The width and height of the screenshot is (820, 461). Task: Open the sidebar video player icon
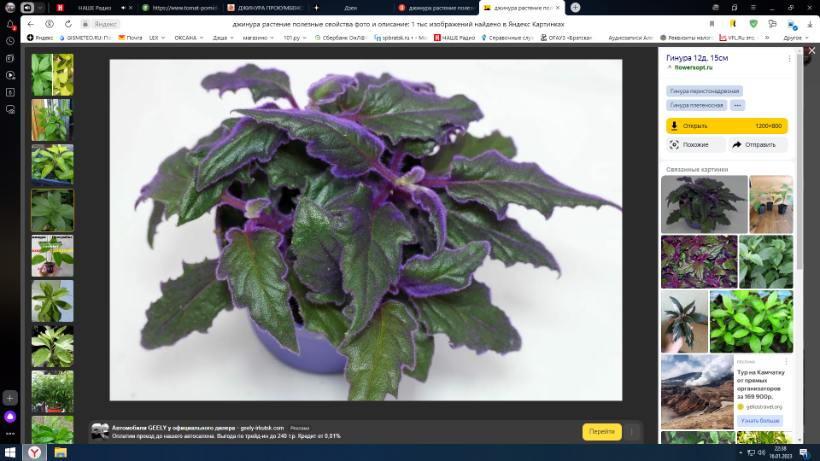(x=10, y=75)
